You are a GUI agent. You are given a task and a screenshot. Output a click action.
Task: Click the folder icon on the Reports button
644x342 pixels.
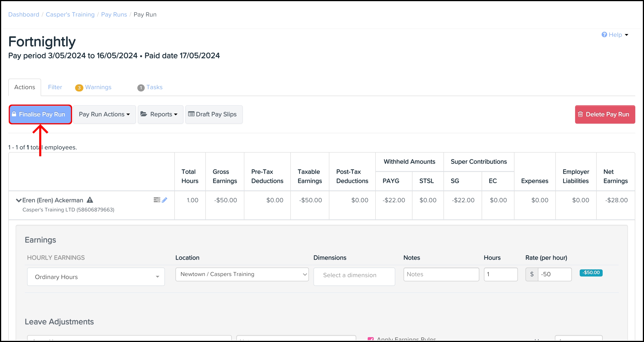tap(144, 114)
